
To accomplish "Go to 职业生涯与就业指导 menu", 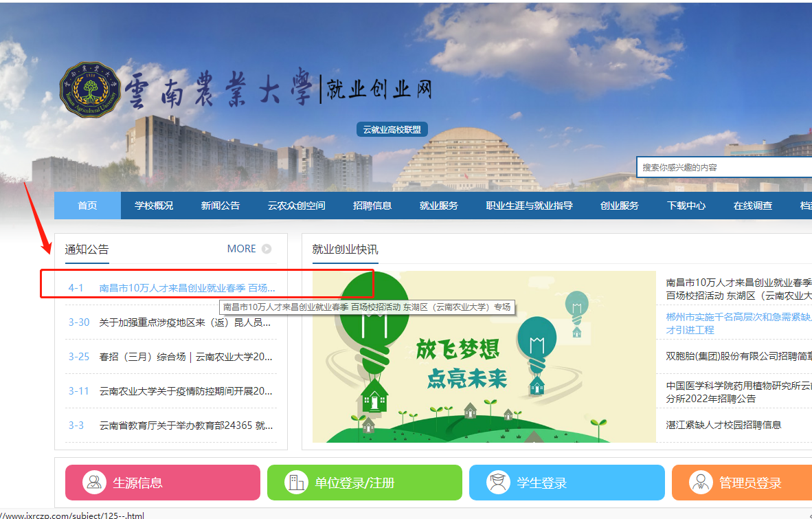I will 529,206.
